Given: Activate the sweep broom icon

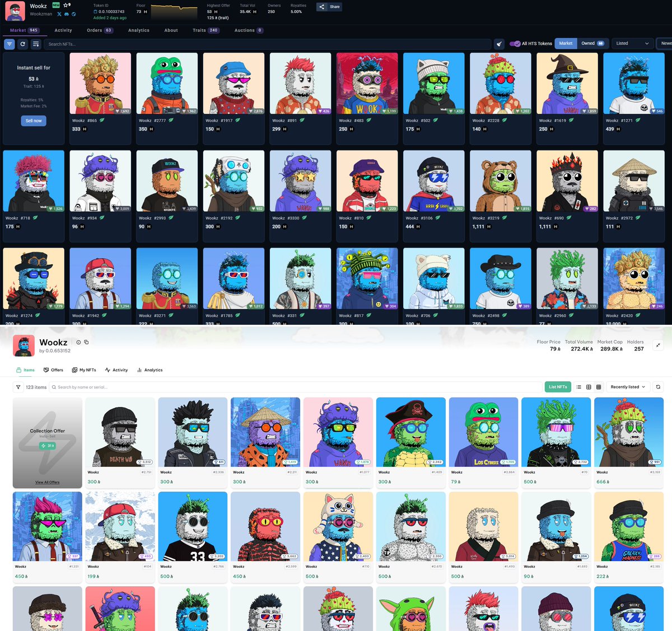Looking at the screenshot, I should 499,44.
